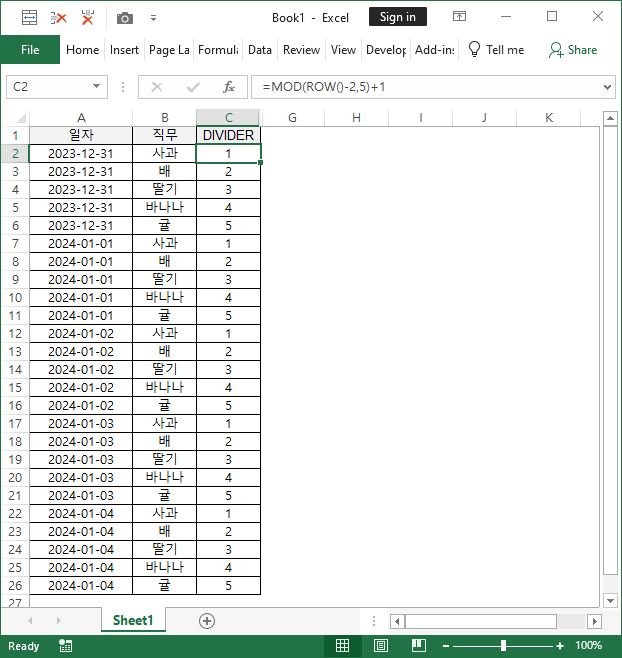The width and height of the screenshot is (622, 658).
Task: Open the File tab
Action: [30, 50]
